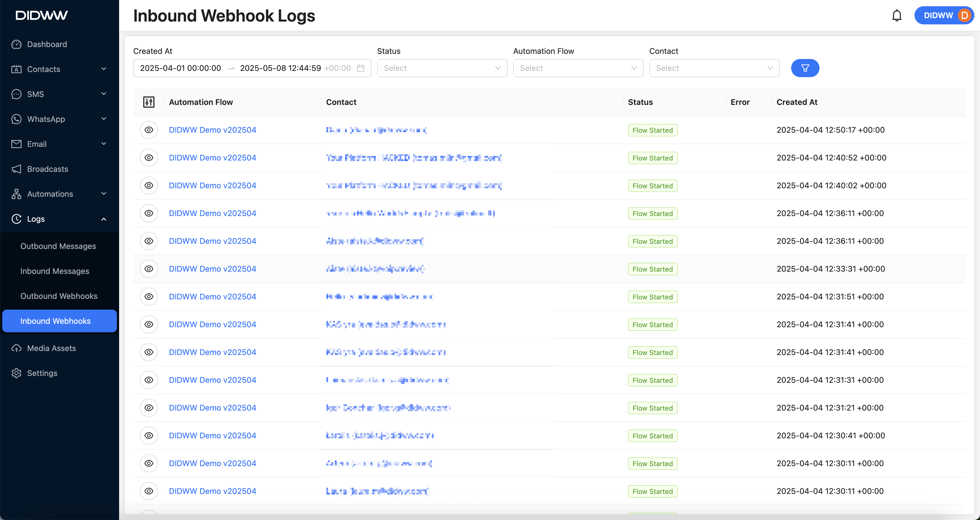Click the blue filter funnel button
The image size is (980, 520).
(805, 68)
